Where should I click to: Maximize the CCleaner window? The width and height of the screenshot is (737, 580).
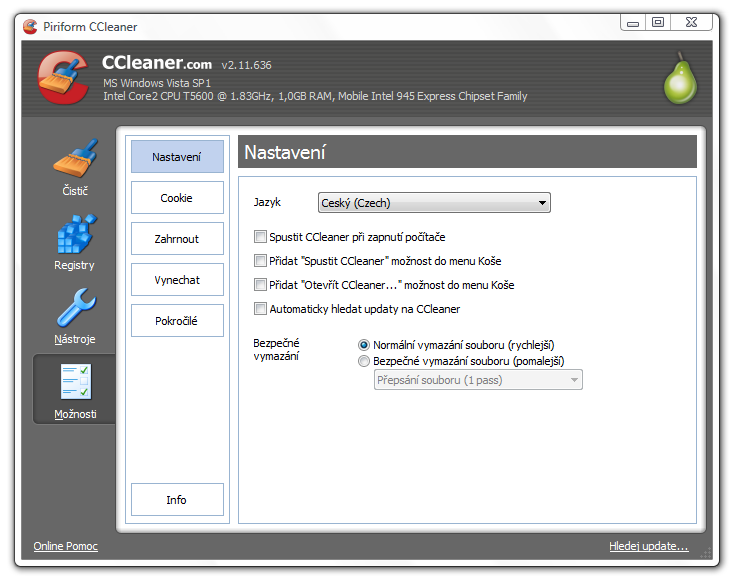[658, 23]
